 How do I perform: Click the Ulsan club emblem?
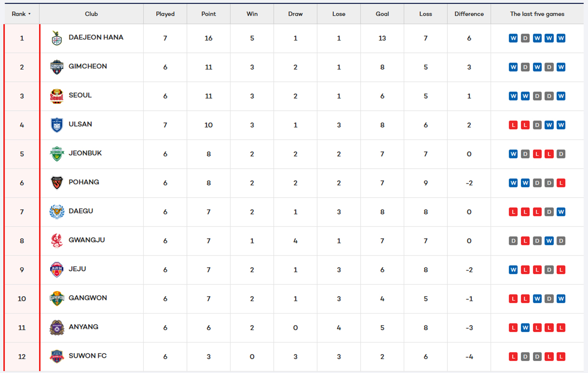(57, 125)
